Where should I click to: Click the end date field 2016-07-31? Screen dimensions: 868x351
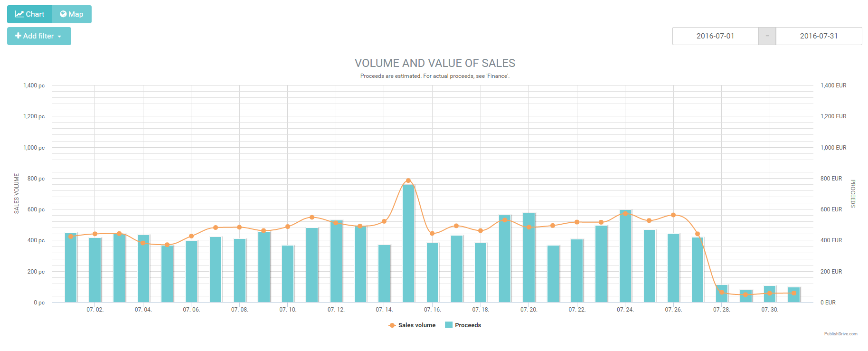pyautogui.click(x=819, y=36)
